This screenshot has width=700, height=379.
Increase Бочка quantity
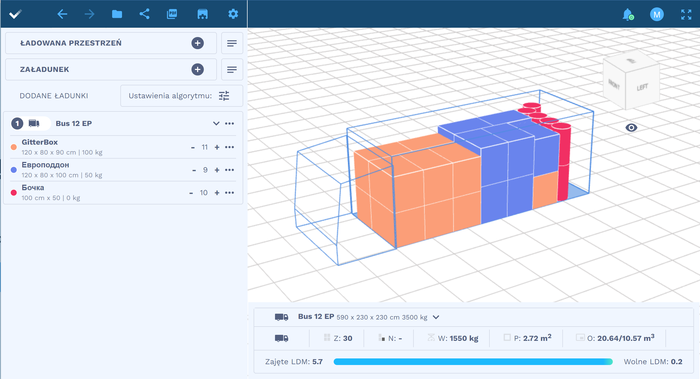[217, 193]
